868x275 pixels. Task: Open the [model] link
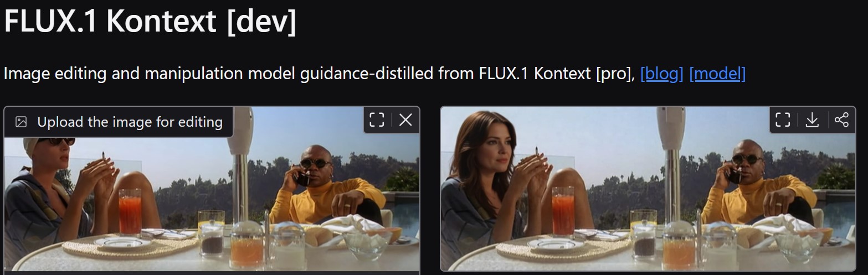point(717,74)
